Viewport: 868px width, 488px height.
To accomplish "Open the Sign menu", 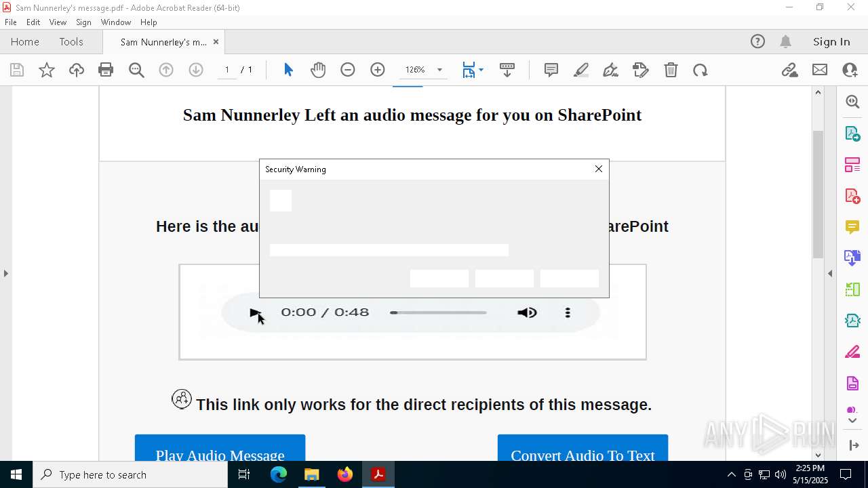I will [x=83, y=22].
